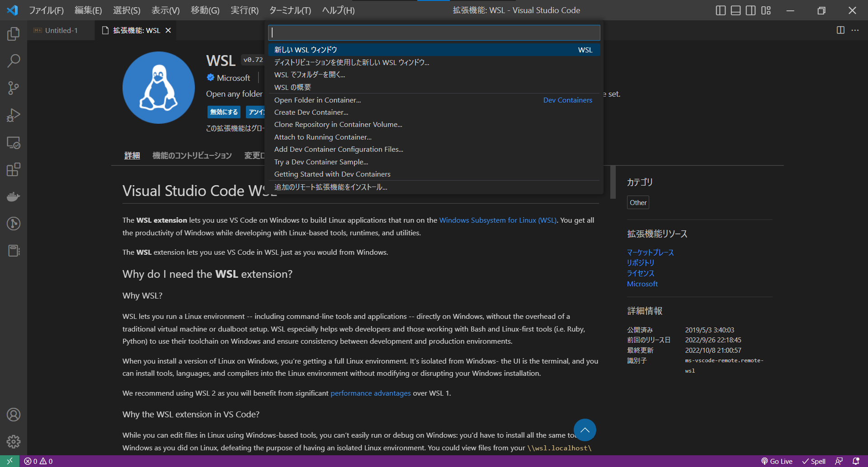Screen dimensions: 868x467
Task: Open the ヘルプ(H) menu
Action: 338,10
